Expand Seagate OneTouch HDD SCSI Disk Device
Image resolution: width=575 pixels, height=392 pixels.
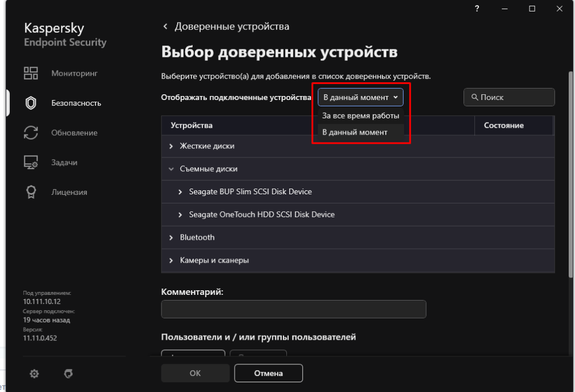point(181,214)
